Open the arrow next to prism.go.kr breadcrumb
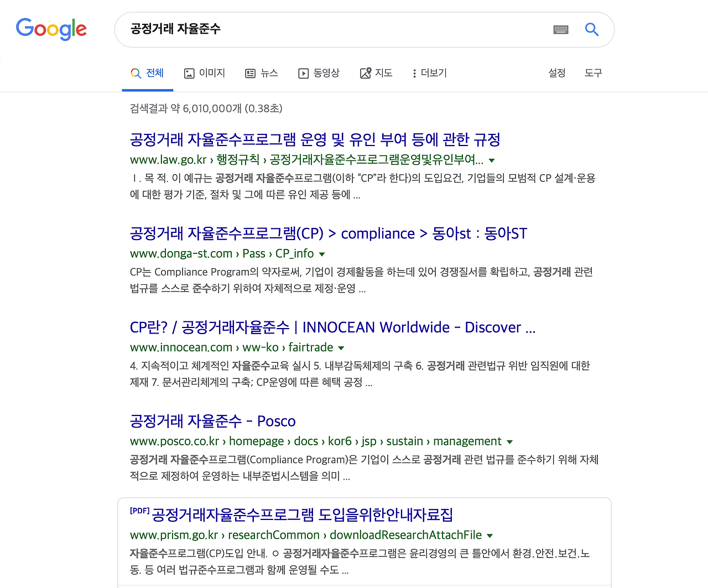 click(490, 535)
